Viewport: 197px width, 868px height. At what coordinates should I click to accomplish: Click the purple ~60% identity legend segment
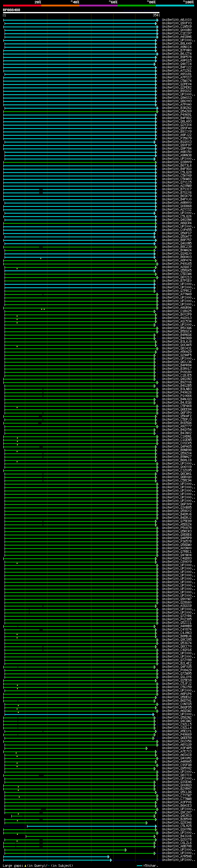pos(99,6)
